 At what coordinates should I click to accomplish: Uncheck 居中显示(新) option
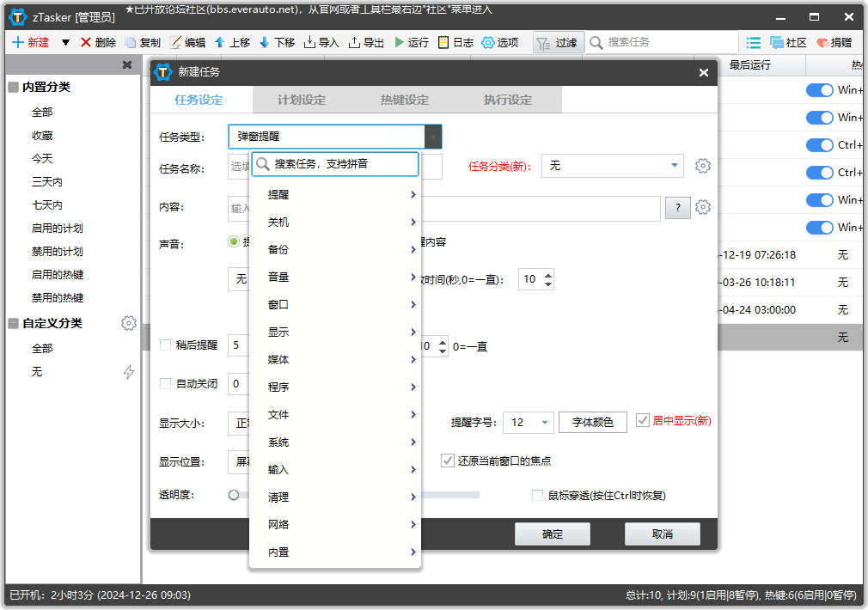click(643, 421)
